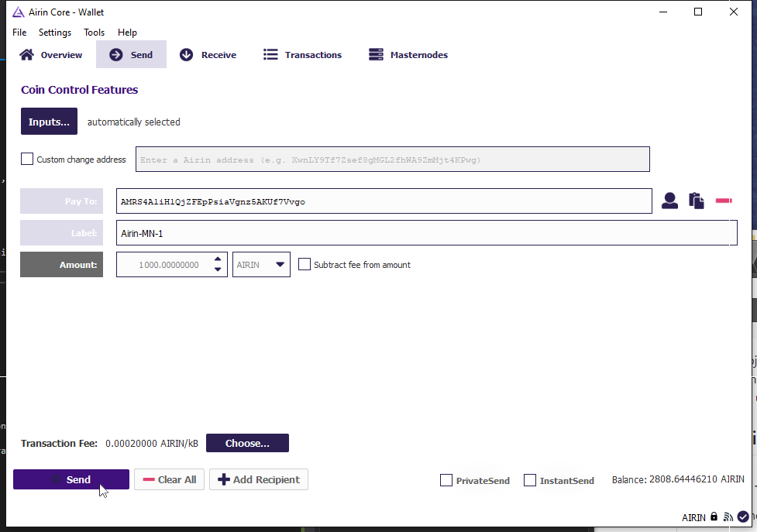Click the Airin Core logo icon

coord(19,12)
